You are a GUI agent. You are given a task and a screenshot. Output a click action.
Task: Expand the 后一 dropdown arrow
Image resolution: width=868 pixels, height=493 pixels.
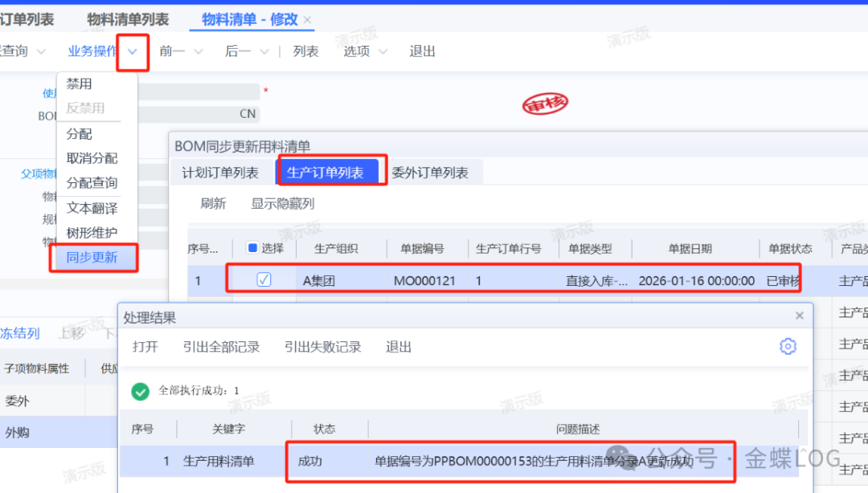[x=264, y=51]
